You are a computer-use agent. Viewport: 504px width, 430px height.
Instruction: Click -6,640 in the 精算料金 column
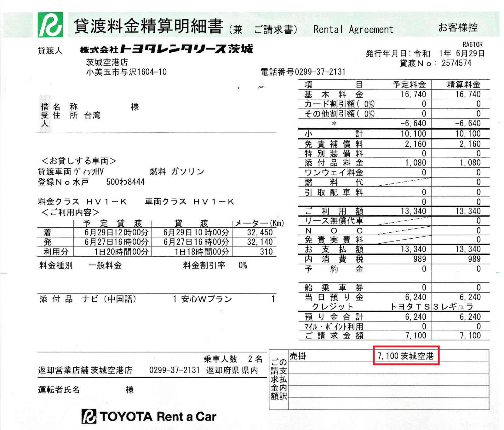pyautogui.click(x=468, y=123)
